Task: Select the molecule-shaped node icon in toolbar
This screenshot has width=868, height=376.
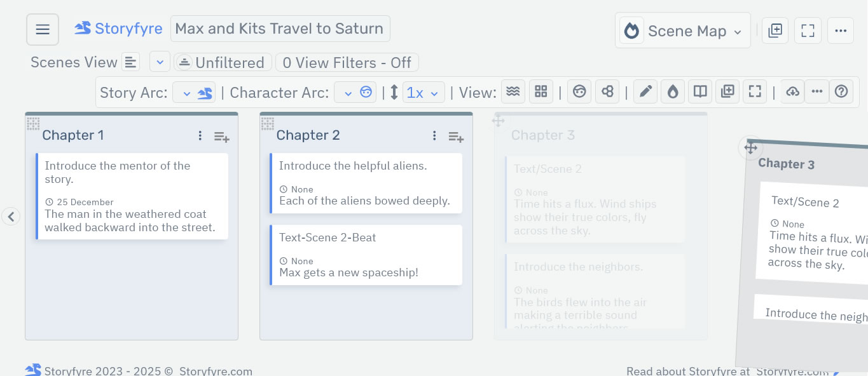Action: coord(607,91)
